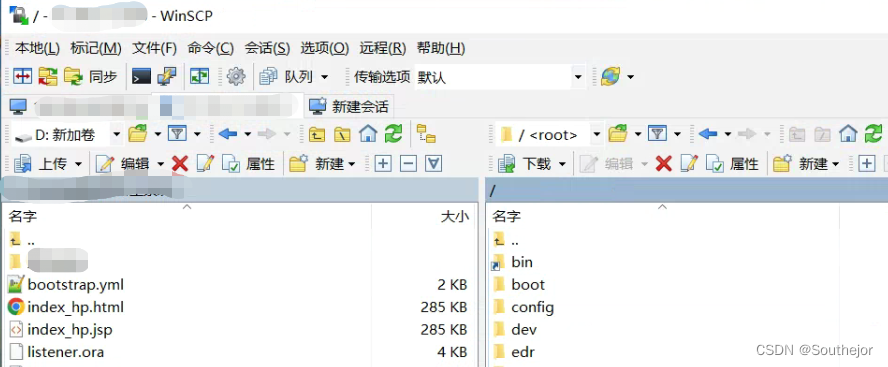Select file listener.ora in local panel
This screenshot has width=888, height=367.
tap(66, 352)
